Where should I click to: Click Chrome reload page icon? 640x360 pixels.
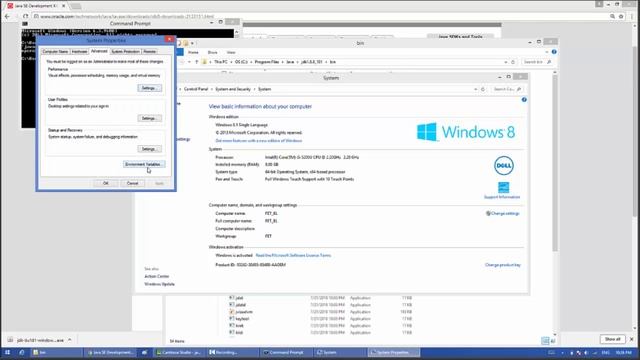(25, 16)
